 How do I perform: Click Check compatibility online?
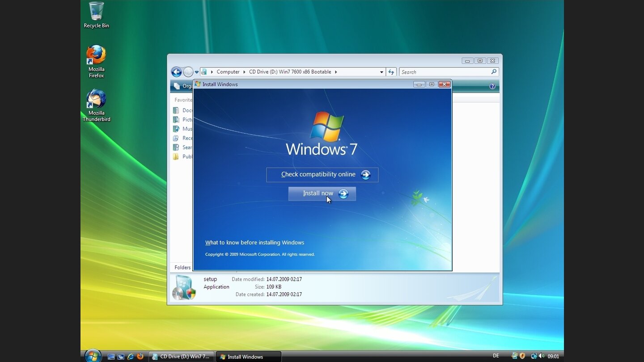[x=322, y=175]
